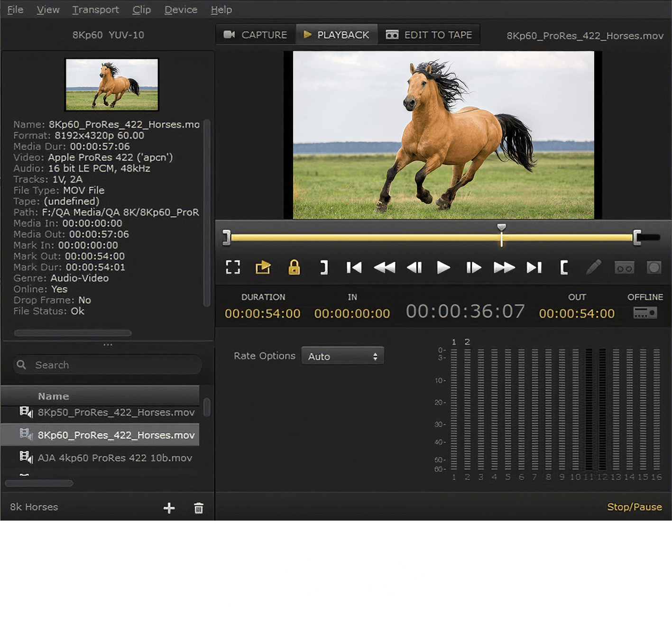Click the Search clips input field
Image resolution: width=672 pixels, height=623 pixels.
point(114,365)
